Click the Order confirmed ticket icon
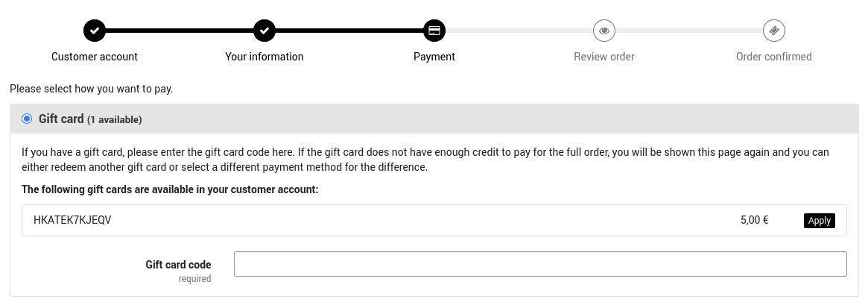Screen dimensions: 868x305 click(x=774, y=31)
